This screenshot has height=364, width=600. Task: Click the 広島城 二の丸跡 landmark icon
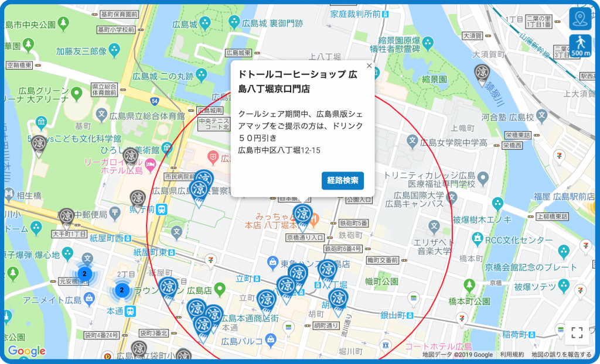(202, 74)
